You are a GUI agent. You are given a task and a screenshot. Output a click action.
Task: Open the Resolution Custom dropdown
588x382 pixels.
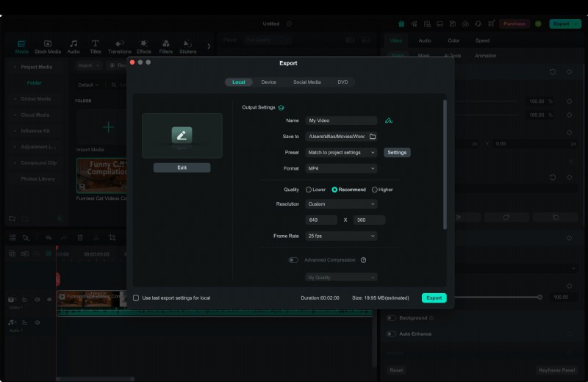tap(341, 204)
